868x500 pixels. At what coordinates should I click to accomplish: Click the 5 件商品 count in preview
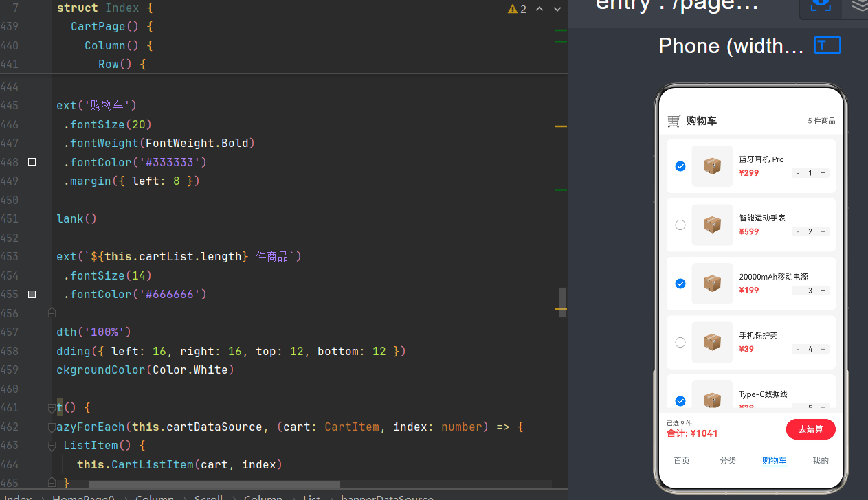click(x=821, y=121)
